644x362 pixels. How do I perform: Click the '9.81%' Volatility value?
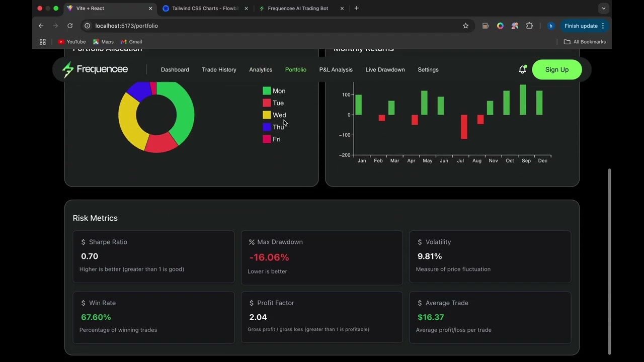[430, 256]
